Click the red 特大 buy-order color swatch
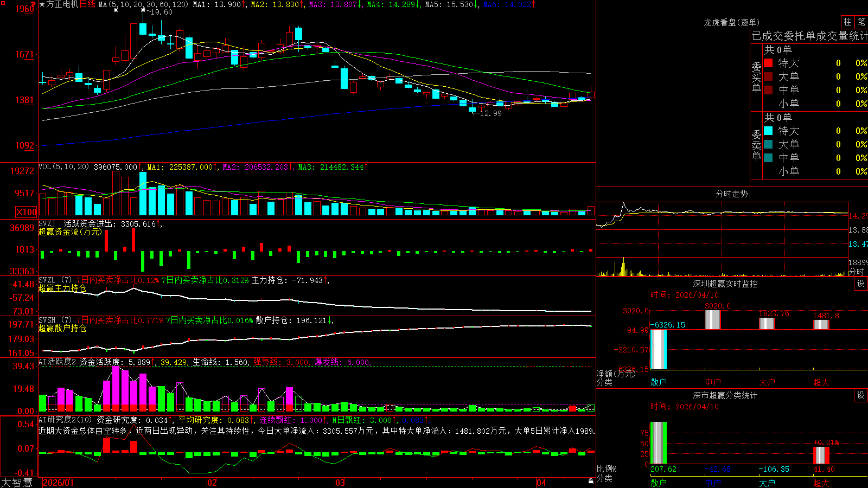This screenshot has width=868, height=488. (x=768, y=63)
